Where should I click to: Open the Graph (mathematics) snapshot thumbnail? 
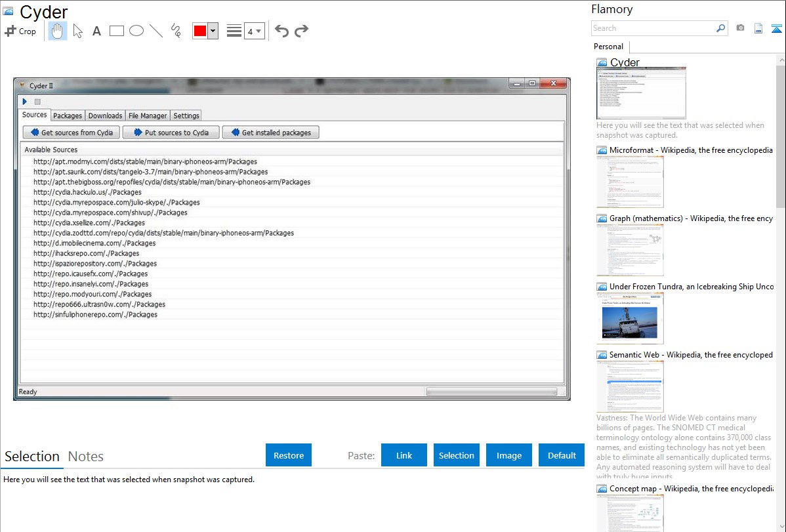point(630,250)
